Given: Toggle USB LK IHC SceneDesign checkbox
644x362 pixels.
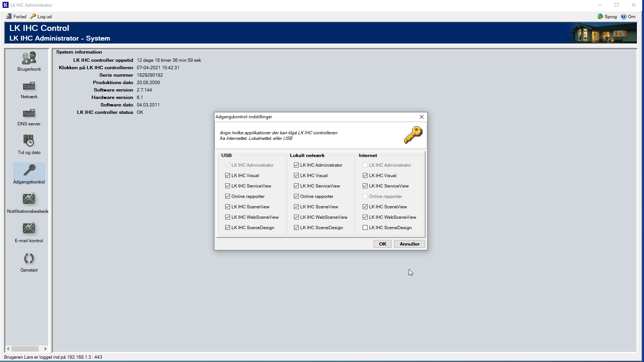Looking at the screenshot, I should tap(227, 228).
